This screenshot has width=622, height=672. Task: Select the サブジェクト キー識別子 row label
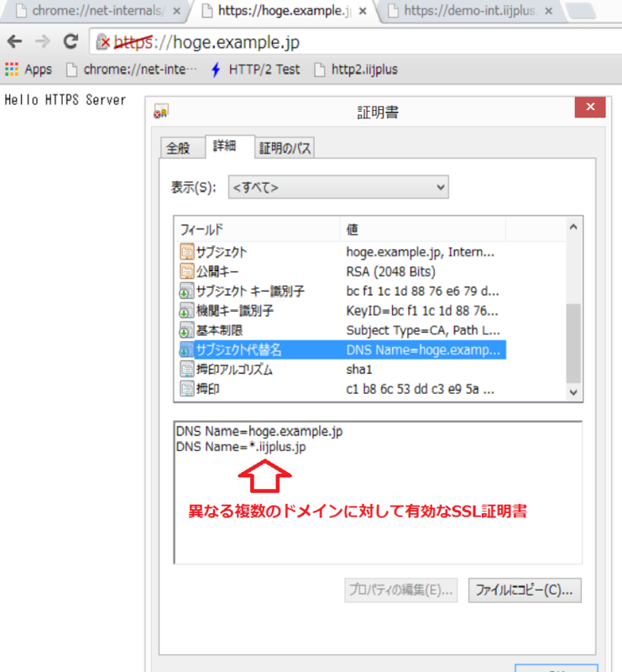click(x=250, y=291)
